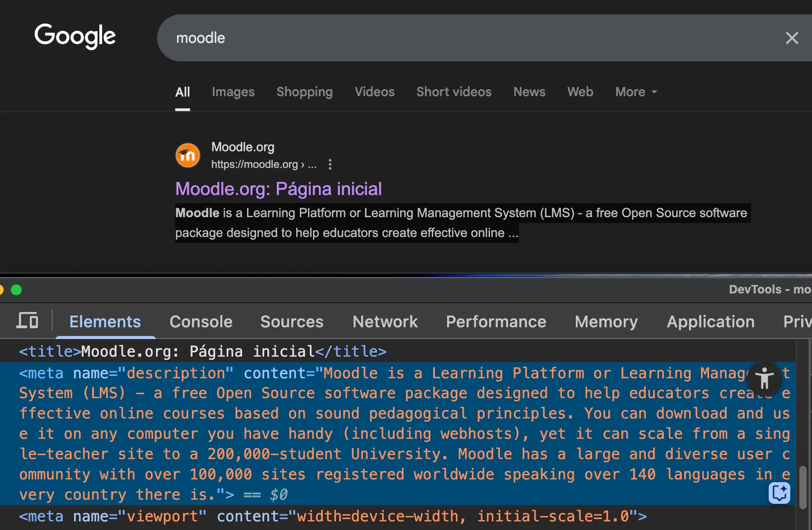
Task: Open the Network panel tab
Action: click(385, 321)
